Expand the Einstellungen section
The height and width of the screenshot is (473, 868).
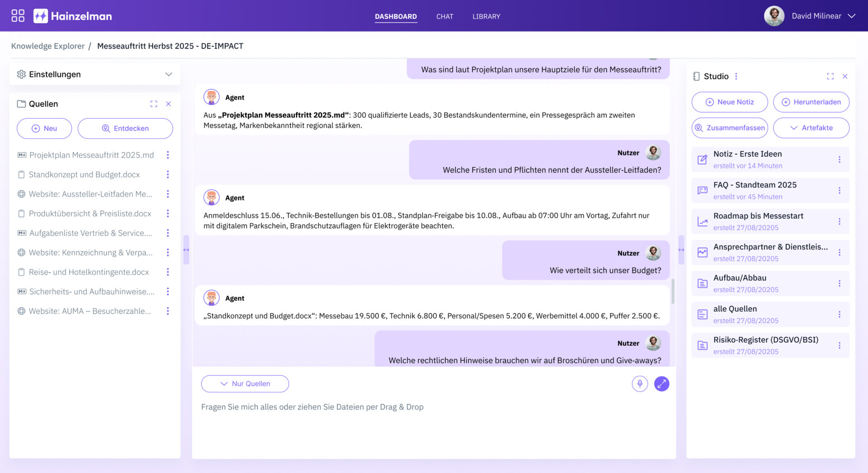(168, 74)
